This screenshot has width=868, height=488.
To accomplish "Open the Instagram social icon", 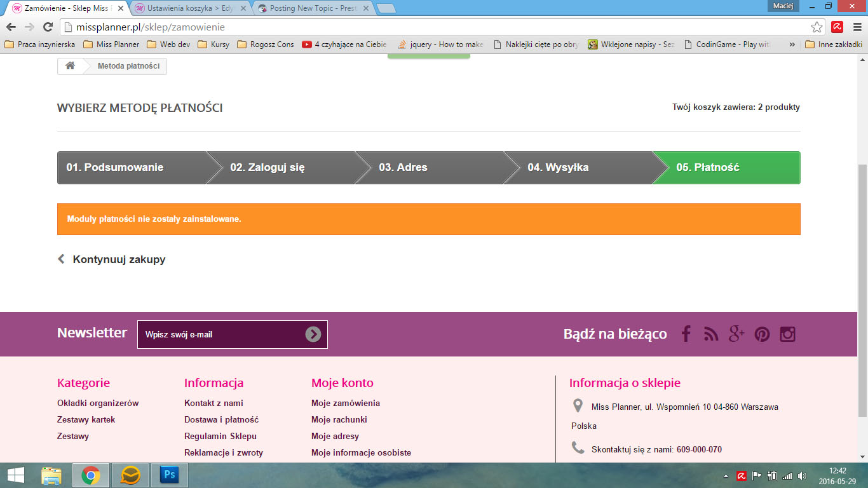I will (788, 334).
